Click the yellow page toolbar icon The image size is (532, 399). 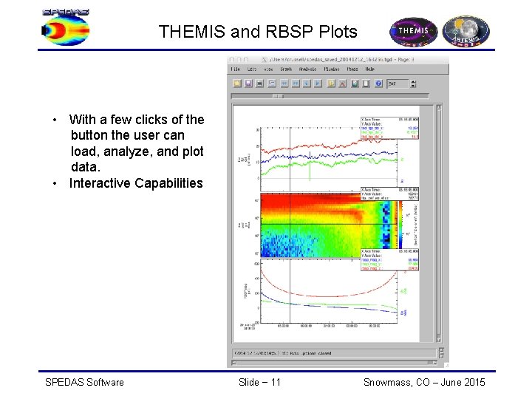pos(331,83)
